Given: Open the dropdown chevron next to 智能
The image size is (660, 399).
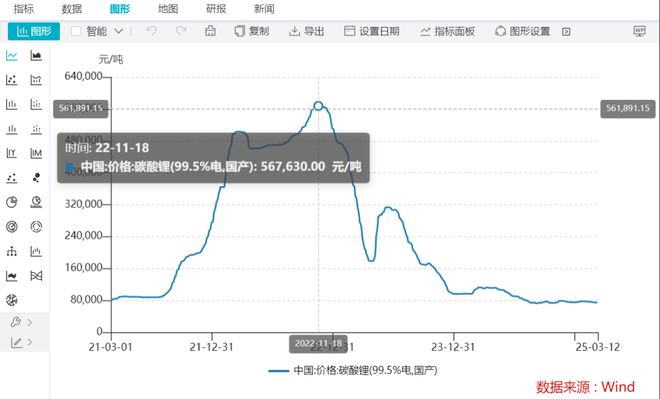Looking at the screenshot, I should click(x=119, y=31).
